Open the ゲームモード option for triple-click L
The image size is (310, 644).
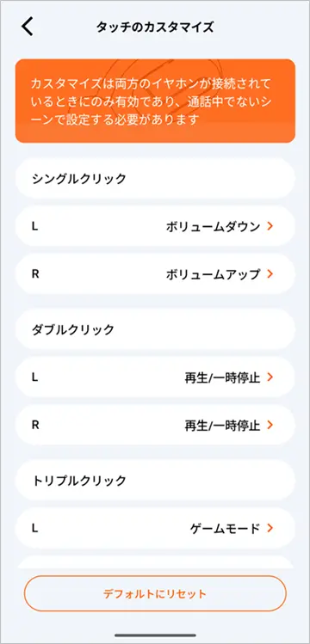pyautogui.click(x=155, y=528)
